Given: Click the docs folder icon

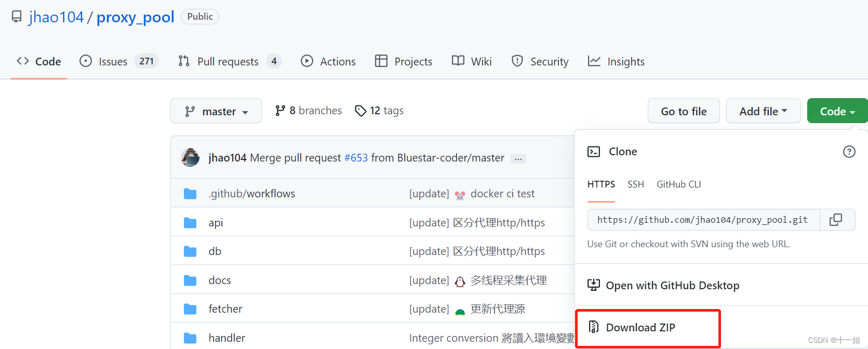Looking at the screenshot, I should tap(190, 280).
